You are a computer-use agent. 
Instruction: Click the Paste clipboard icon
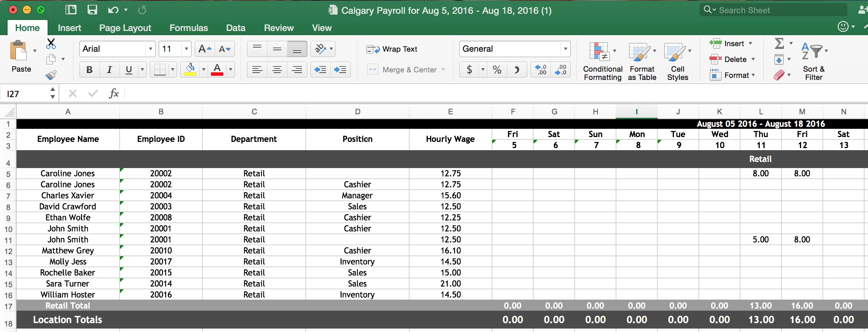click(x=19, y=51)
